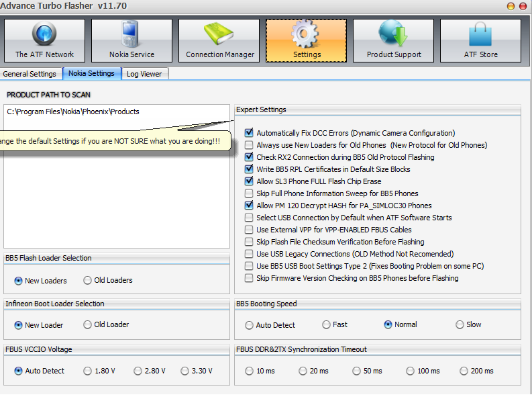Choose Infineon Old Loader radio button
Viewport: 532px width, 403px height.
click(87, 325)
